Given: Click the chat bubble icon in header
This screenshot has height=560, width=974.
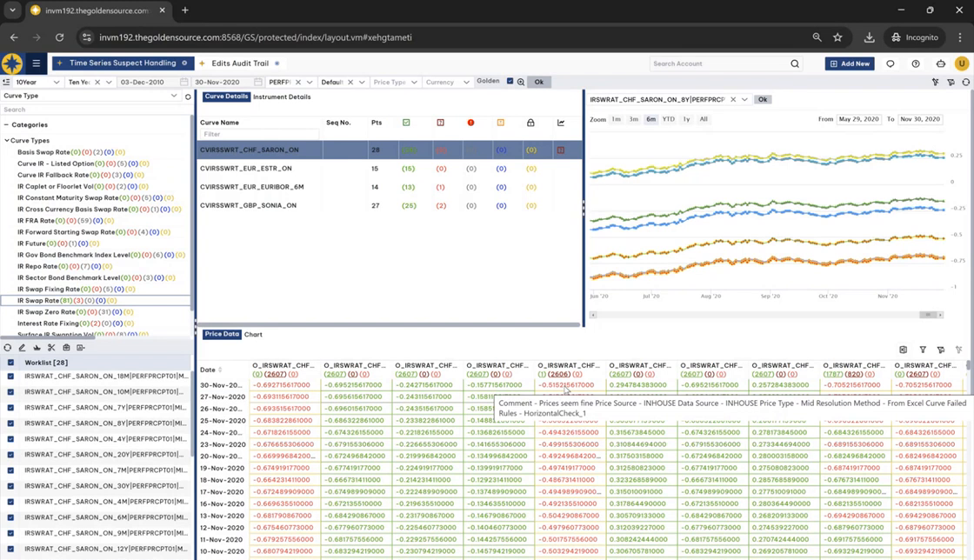Looking at the screenshot, I should (890, 63).
